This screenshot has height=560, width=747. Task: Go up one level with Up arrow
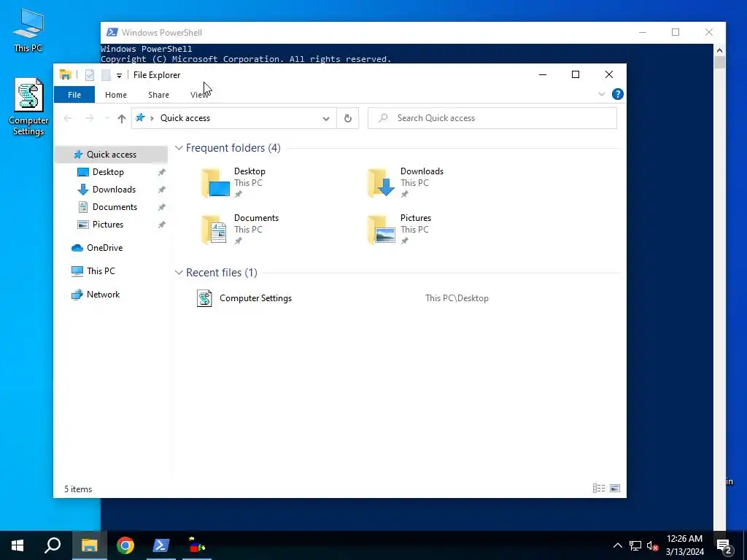122,118
